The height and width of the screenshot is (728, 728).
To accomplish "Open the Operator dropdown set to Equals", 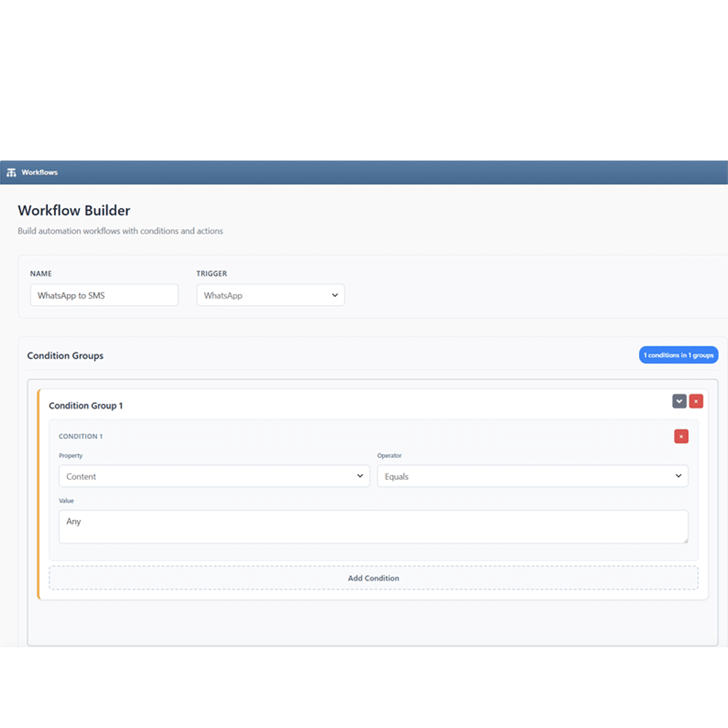I will click(532, 476).
